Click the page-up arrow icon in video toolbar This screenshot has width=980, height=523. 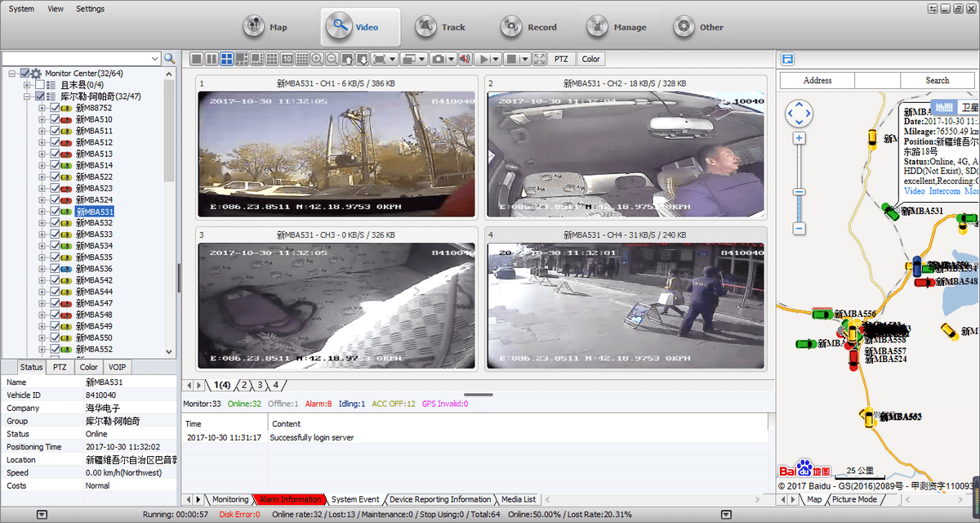coord(348,59)
